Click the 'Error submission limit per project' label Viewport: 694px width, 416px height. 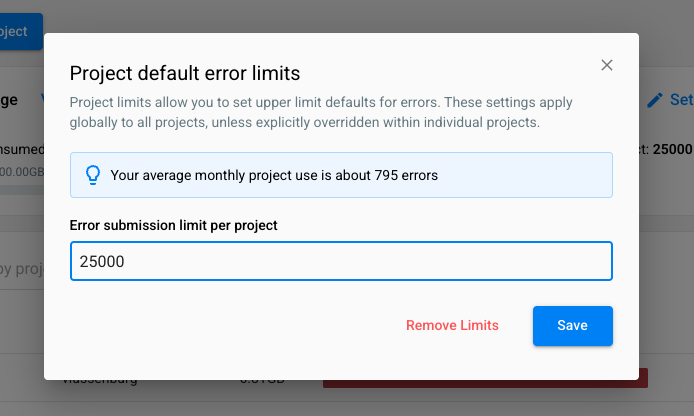tap(173, 225)
